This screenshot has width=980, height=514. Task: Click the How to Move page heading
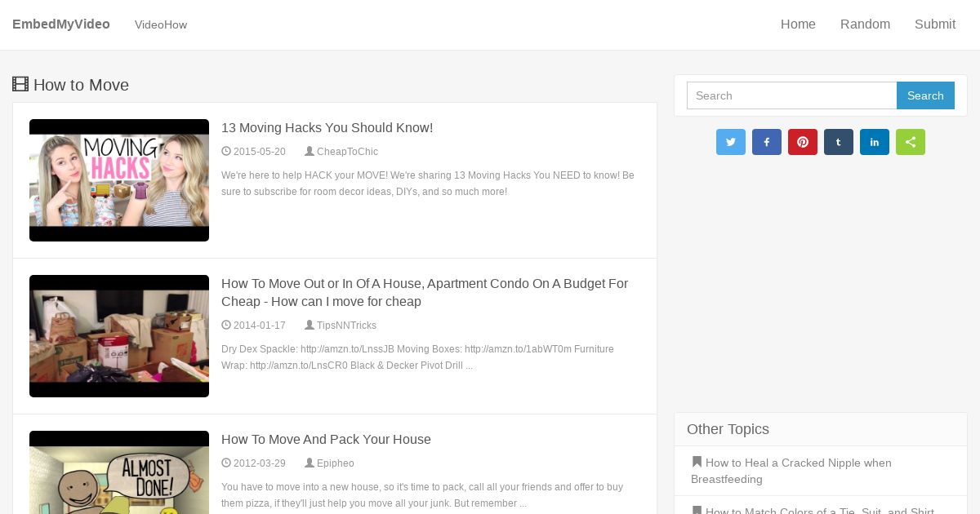pyautogui.click(x=81, y=85)
